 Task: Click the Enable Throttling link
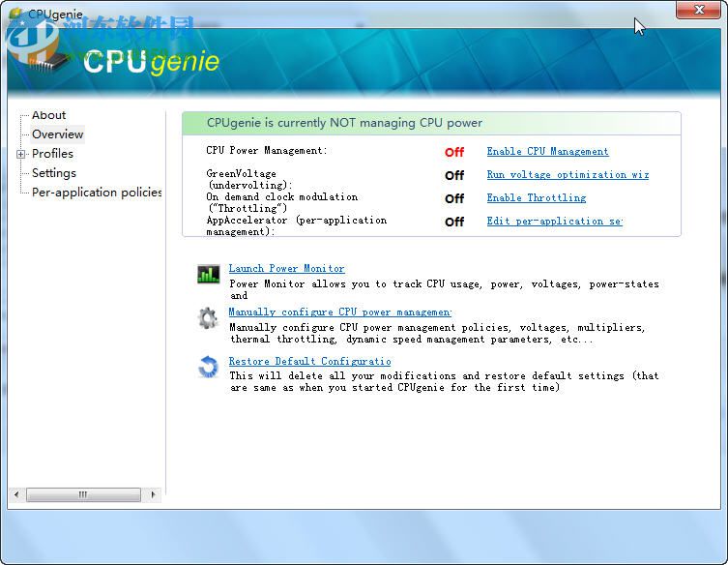click(x=537, y=198)
